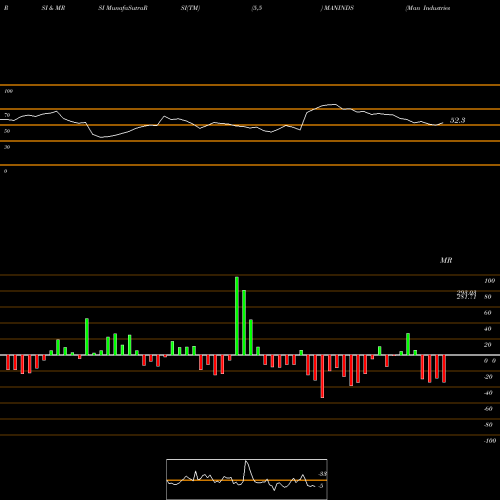Click the 'Man Industries' company name text
The width and height of the screenshot is (500, 500).
(x=428, y=8)
